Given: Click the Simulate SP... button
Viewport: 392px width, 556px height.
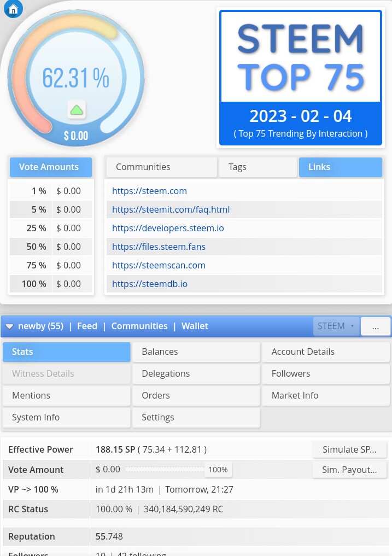Looking at the screenshot, I should pyautogui.click(x=349, y=449).
